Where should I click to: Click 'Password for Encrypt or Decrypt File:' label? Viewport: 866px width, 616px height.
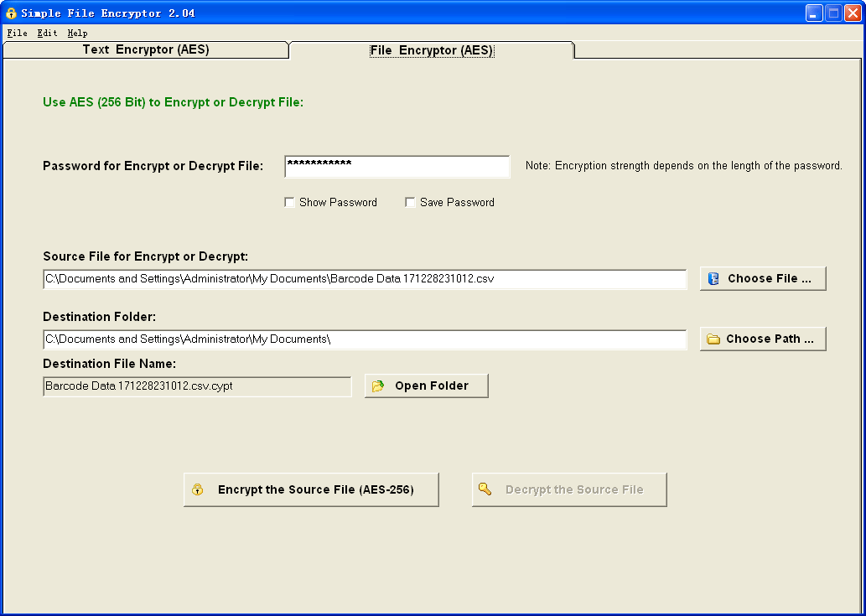[153, 166]
